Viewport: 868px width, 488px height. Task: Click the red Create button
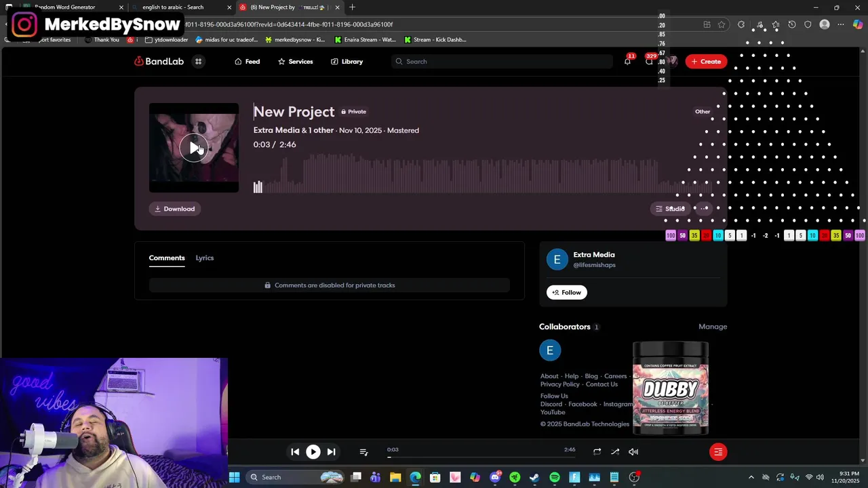tap(706, 61)
